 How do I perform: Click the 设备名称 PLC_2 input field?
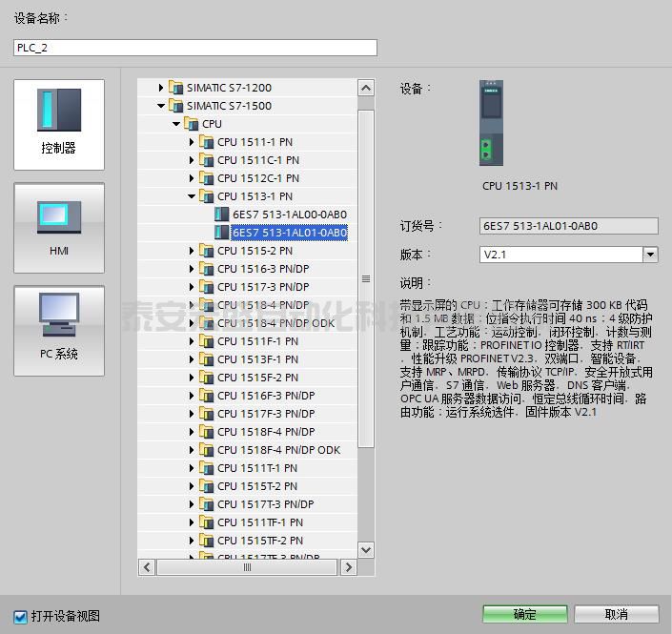click(195, 48)
